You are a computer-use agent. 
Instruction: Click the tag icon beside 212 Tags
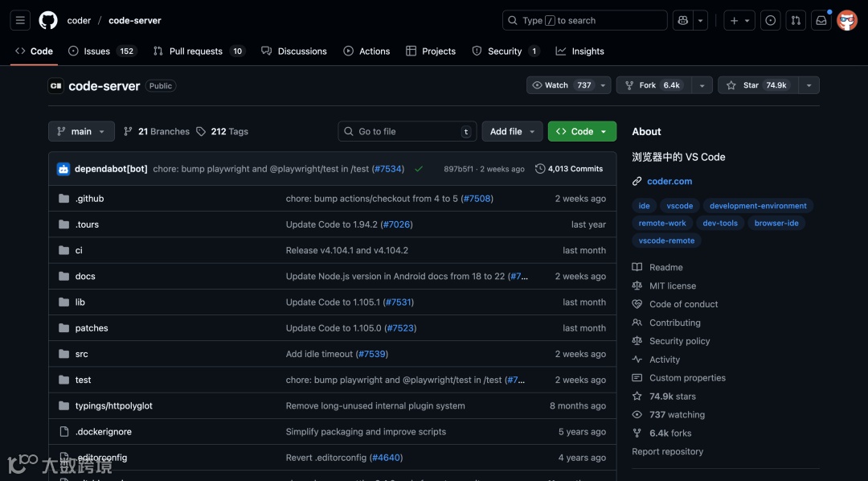[201, 131]
